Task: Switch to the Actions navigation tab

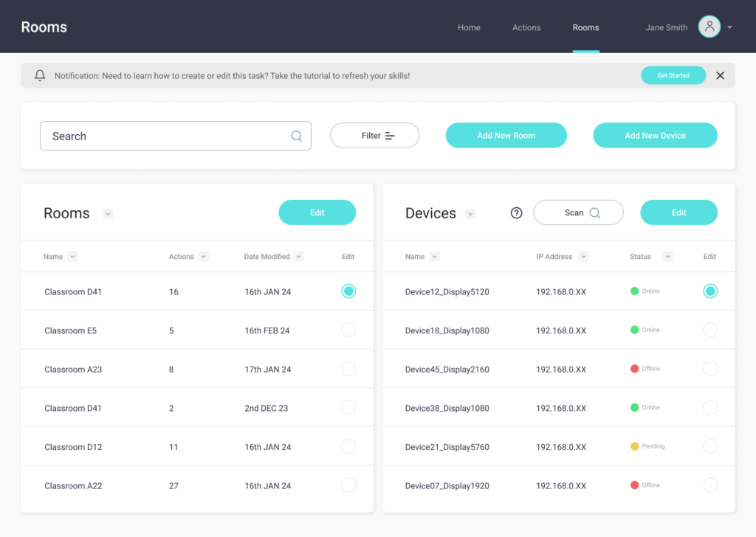Action: 526,27
